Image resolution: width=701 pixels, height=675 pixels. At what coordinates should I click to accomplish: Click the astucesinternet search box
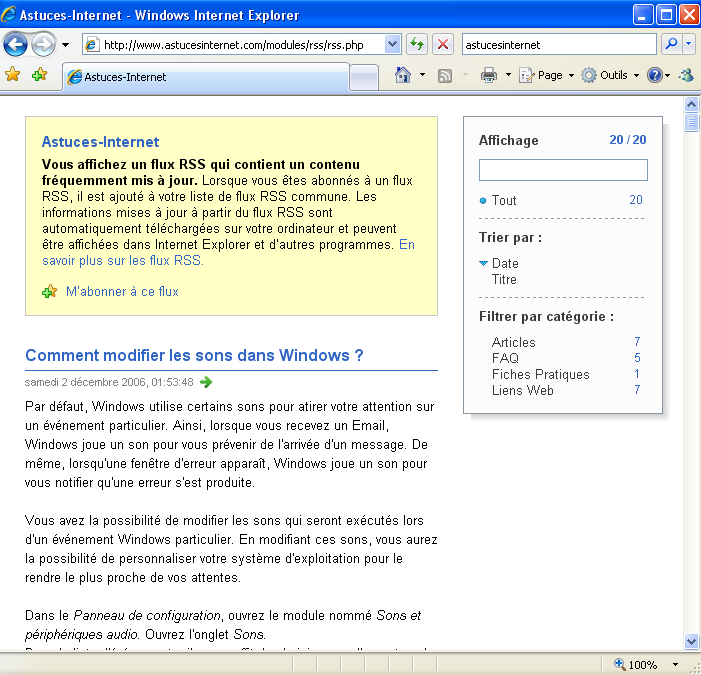(559, 45)
